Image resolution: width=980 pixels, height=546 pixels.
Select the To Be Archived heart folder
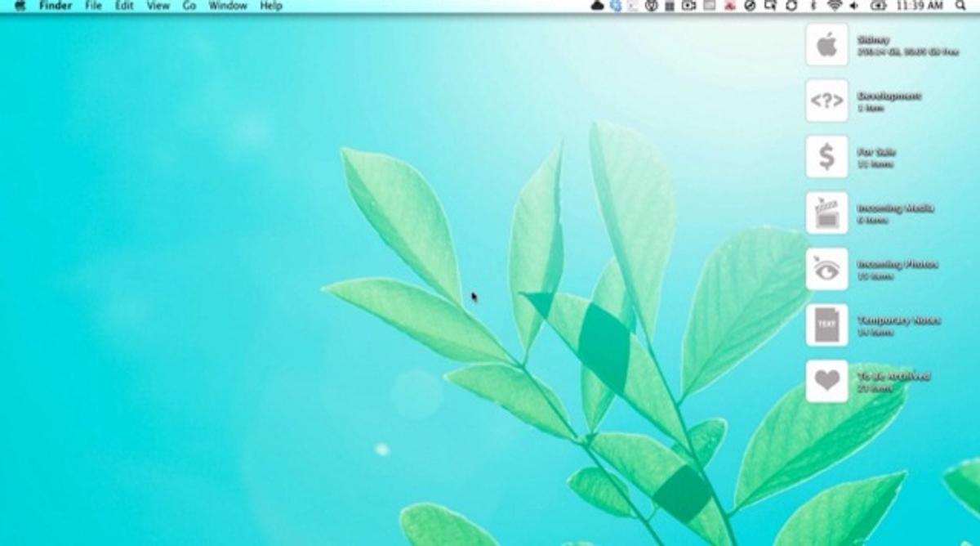(826, 382)
